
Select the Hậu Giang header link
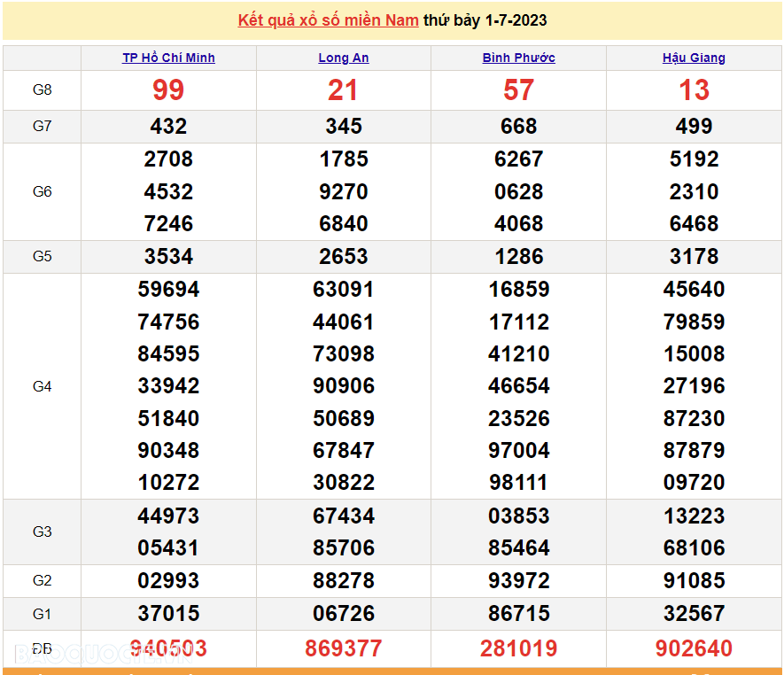694,58
